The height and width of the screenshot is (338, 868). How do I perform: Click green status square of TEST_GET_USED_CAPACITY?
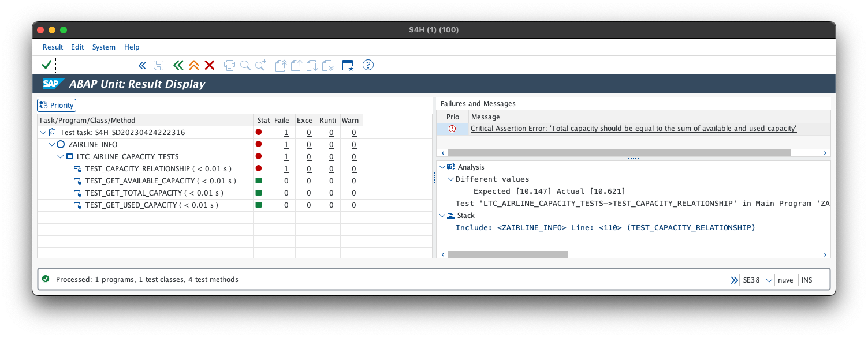(259, 205)
